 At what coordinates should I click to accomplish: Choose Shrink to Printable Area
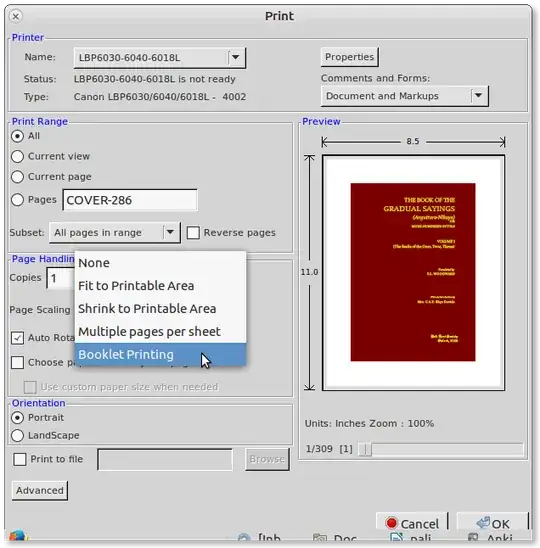160,309
